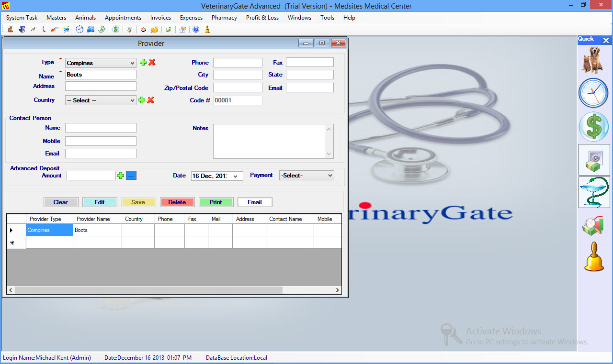This screenshot has height=364, width=613.
Task: Open the safe with cash Quick icon
Action: coord(594,160)
